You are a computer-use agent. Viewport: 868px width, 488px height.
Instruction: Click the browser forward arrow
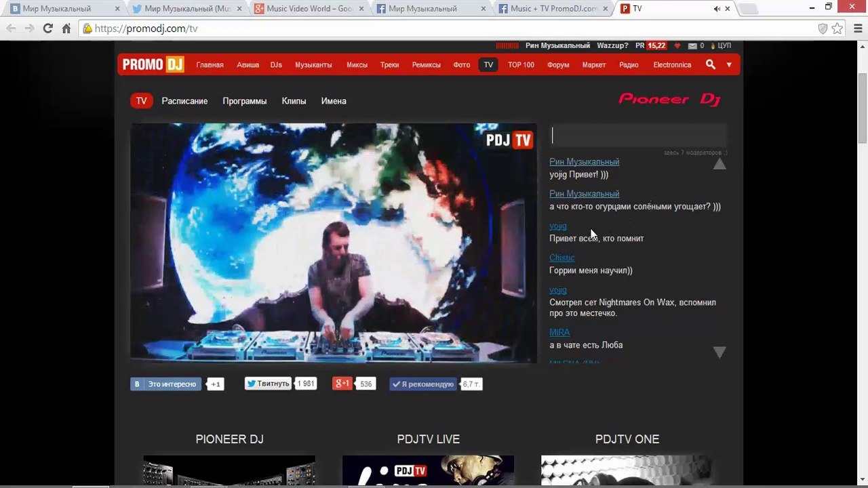coord(29,28)
